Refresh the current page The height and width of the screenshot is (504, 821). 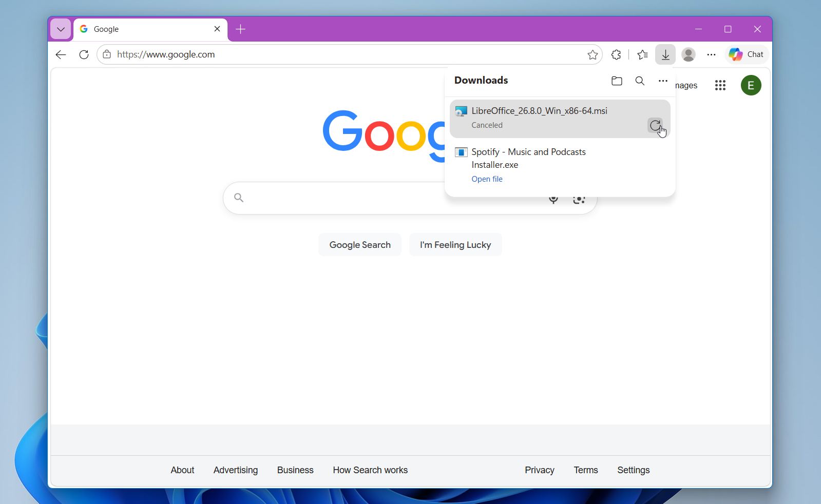[84, 54]
